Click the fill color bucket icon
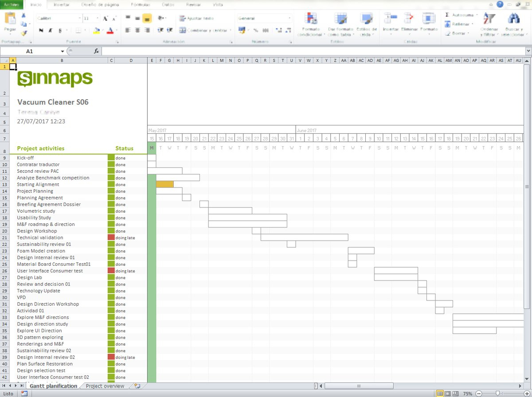The width and height of the screenshot is (532, 397). click(97, 31)
